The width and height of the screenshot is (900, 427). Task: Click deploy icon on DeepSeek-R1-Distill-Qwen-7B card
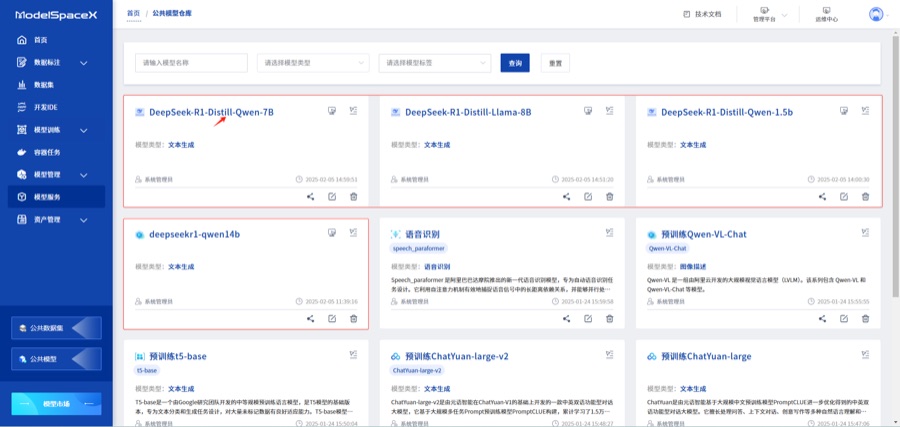pos(332,111)
